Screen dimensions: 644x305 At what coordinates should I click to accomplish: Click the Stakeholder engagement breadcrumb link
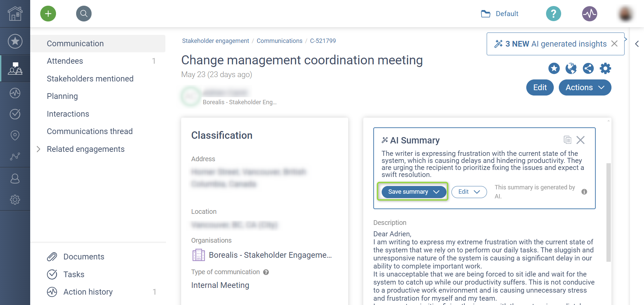pos(215,41)
